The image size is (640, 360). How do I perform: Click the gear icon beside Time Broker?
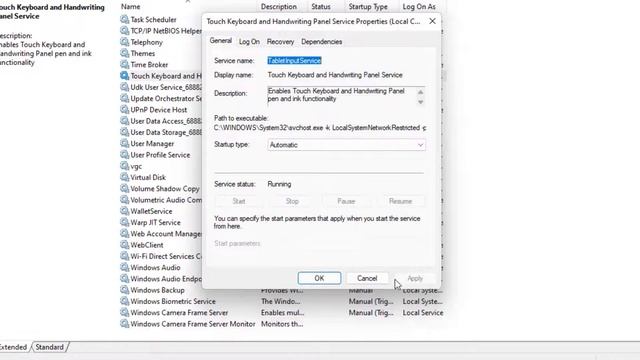124,64
